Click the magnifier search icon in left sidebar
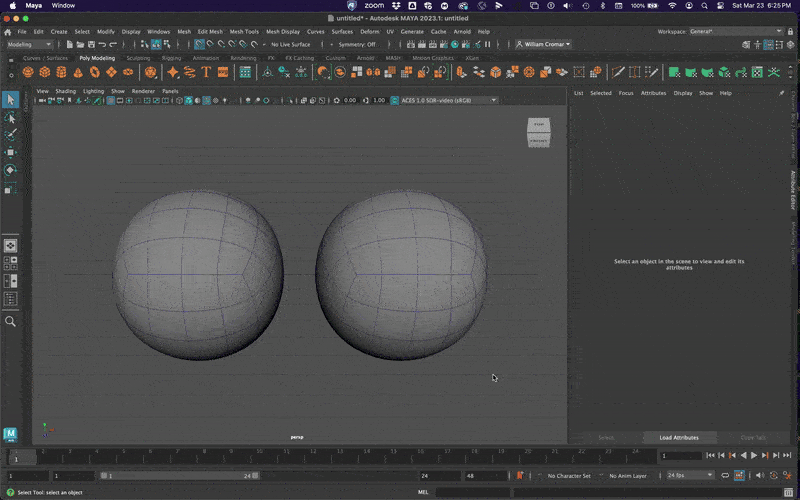The width and height of the screenshot is (800, 500). [x=11, y=321]
